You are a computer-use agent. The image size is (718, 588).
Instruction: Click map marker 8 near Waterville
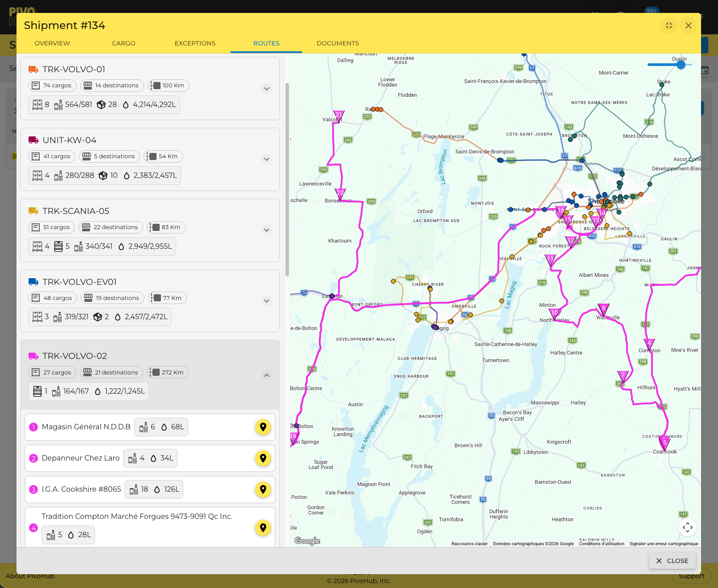click(603, 309)
